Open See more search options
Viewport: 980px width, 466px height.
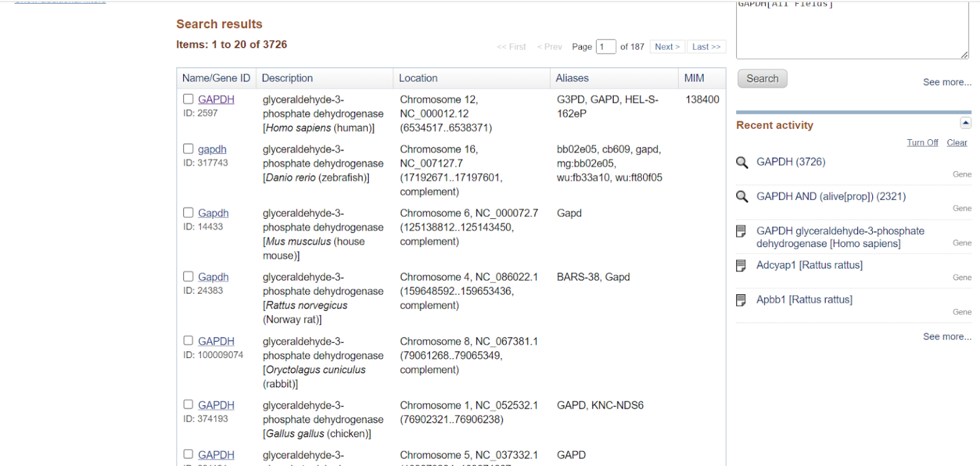click(x=947, y=82)
